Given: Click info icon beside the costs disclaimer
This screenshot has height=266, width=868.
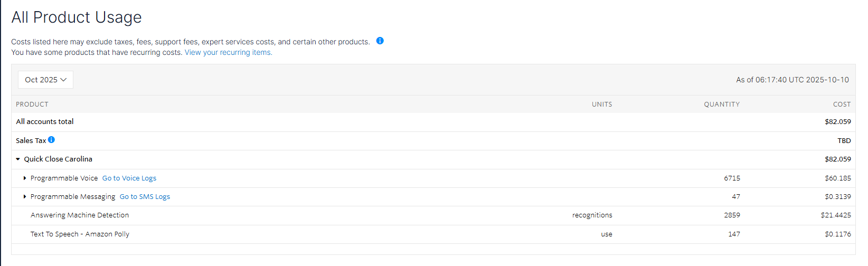Looking at the screenshot, I should coord(380,41).
